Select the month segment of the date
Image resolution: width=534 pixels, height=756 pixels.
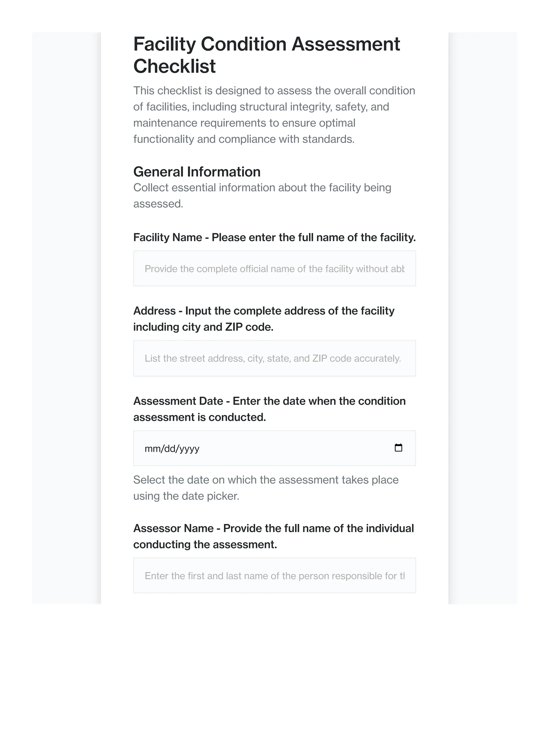[x=151, y=448]
